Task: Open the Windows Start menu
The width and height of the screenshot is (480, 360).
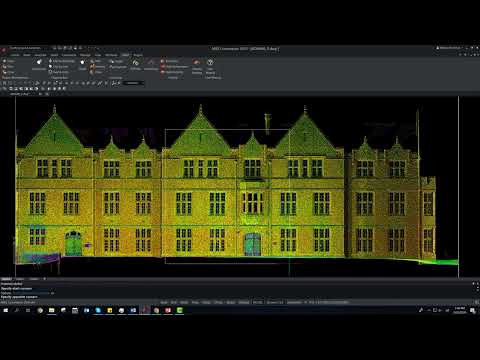Action: (6, 310)
